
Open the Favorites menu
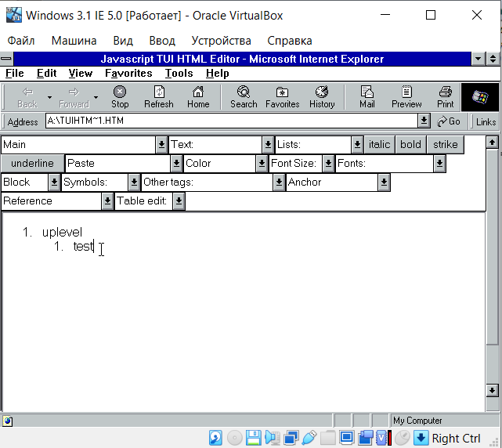(128, 74)
